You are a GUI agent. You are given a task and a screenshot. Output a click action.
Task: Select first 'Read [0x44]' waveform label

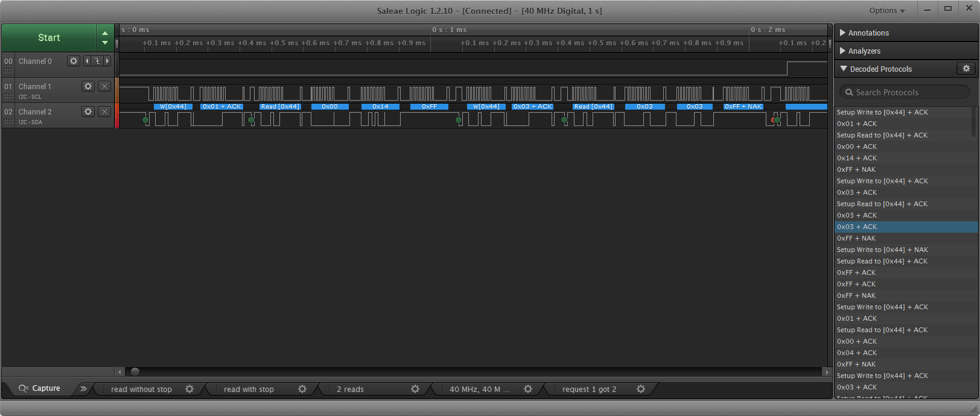(280, 107)
